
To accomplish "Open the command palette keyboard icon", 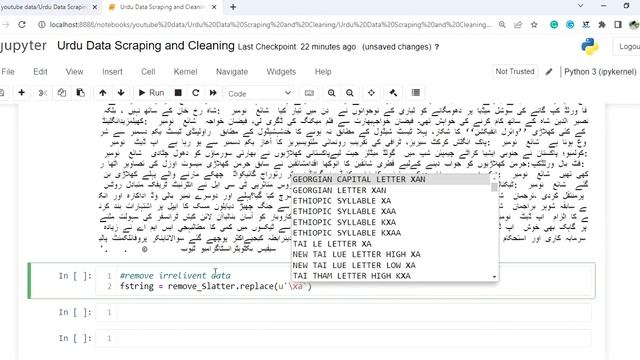I will pyautogui.click(x=309, y=93).
